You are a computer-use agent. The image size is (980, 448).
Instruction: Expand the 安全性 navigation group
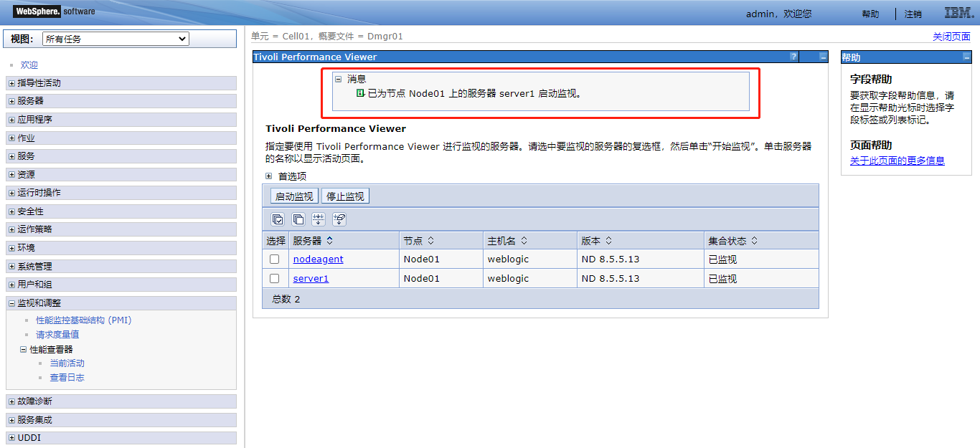pos(11,211)
